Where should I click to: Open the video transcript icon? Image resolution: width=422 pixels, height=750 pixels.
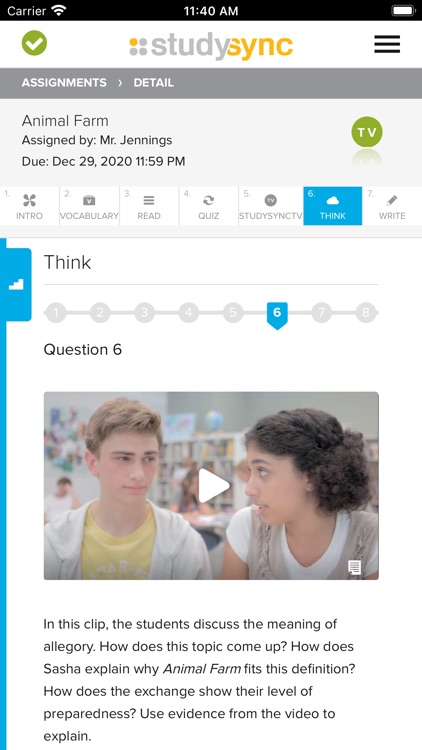(x=354, y=568)
